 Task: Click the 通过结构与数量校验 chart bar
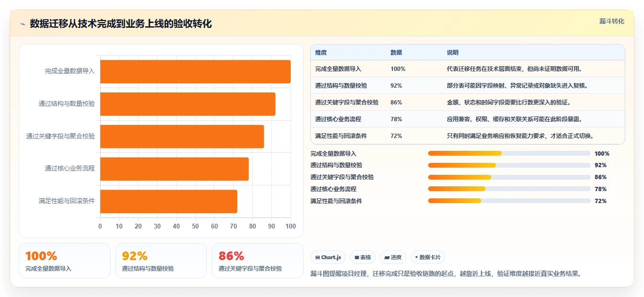(x=188, y=104)
